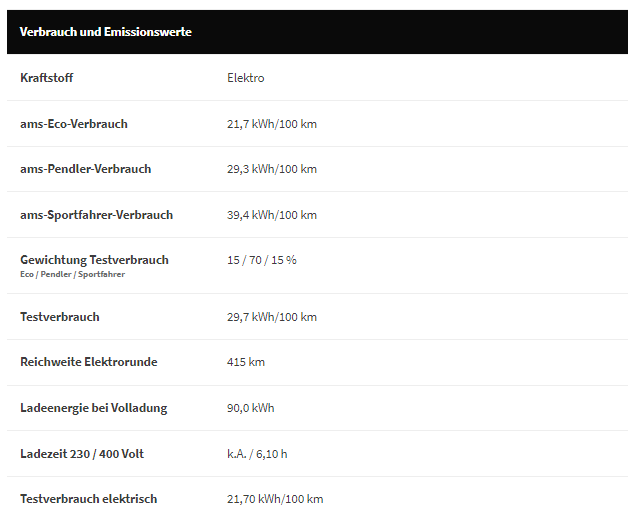This screenshot has height=517, width=632.
Task: Click the 39,4 kWh/100 km value
Action: point(271,215)
